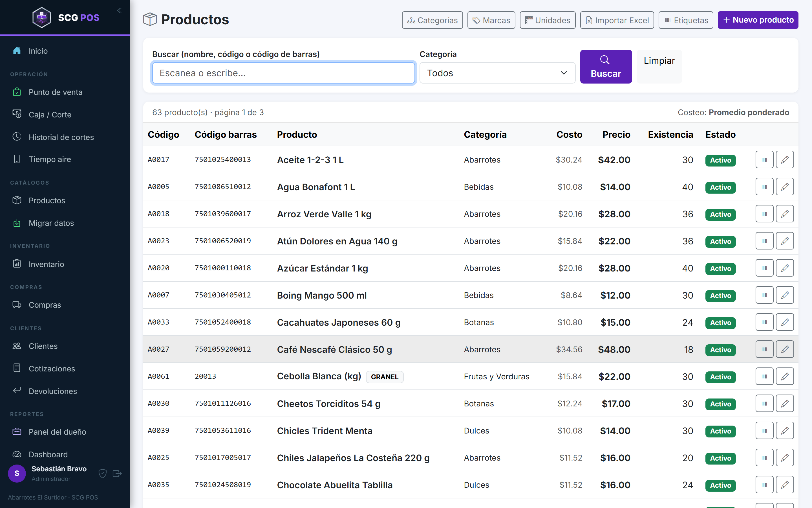This screenshot has width=812, height=508.
Task: Click the purple Buscar button
Action: pos(606,67)
